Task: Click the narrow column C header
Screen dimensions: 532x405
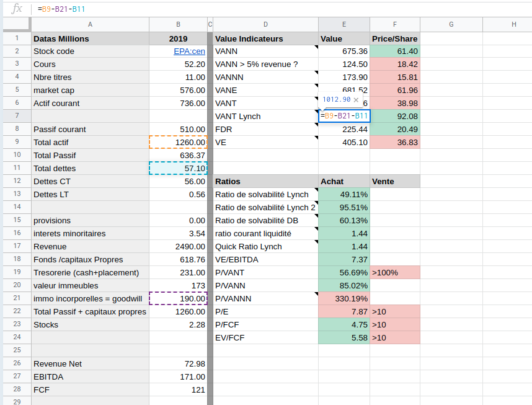Action: [210, 24]
